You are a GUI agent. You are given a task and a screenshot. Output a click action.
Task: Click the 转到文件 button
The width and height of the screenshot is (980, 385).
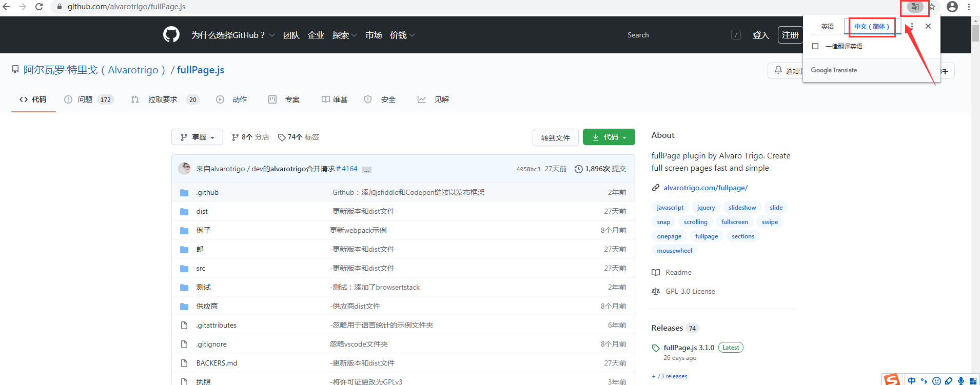[556, 137]
